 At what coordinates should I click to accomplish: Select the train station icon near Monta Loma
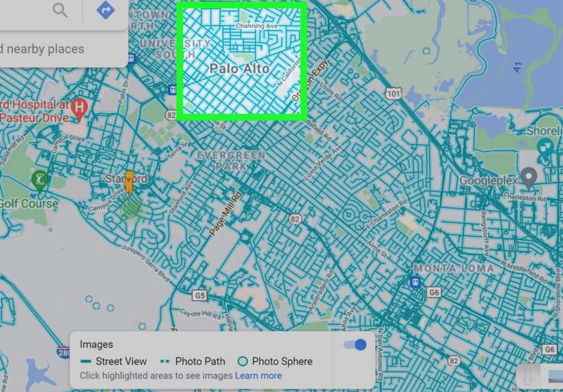coord(416,282)
